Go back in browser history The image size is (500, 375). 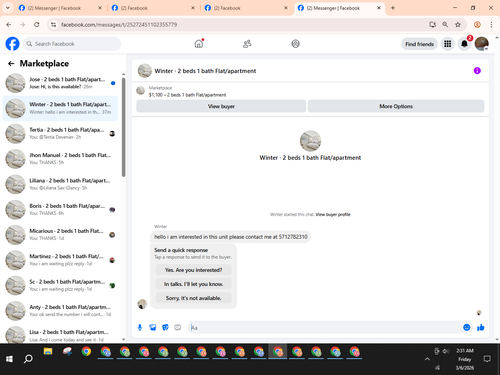click(9, 24)
